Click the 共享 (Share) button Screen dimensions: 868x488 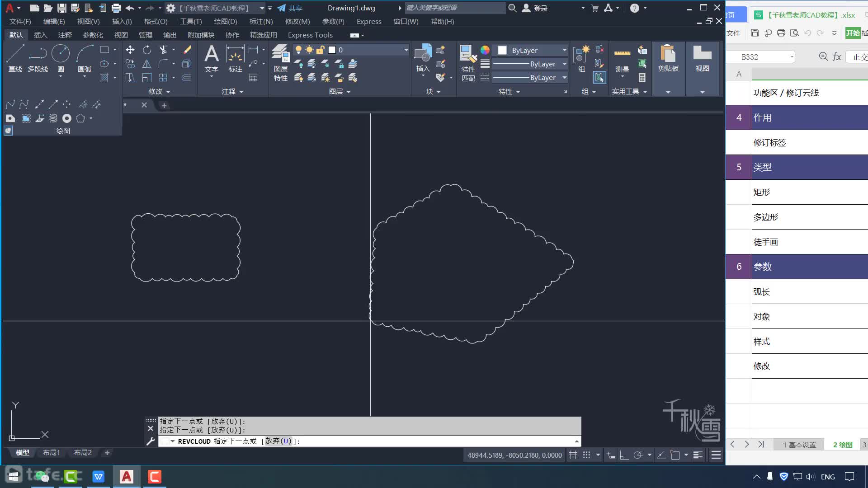(x=290, y=8)
